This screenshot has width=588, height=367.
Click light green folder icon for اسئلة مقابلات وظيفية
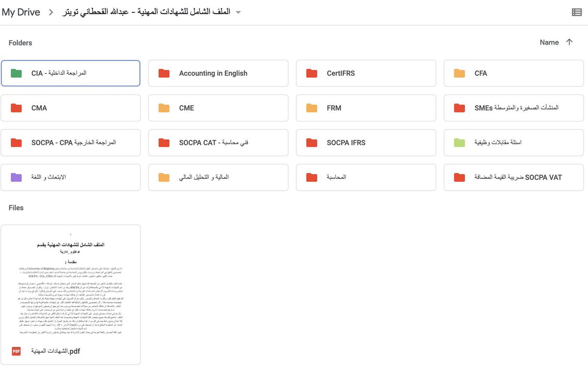coord(459,143)
